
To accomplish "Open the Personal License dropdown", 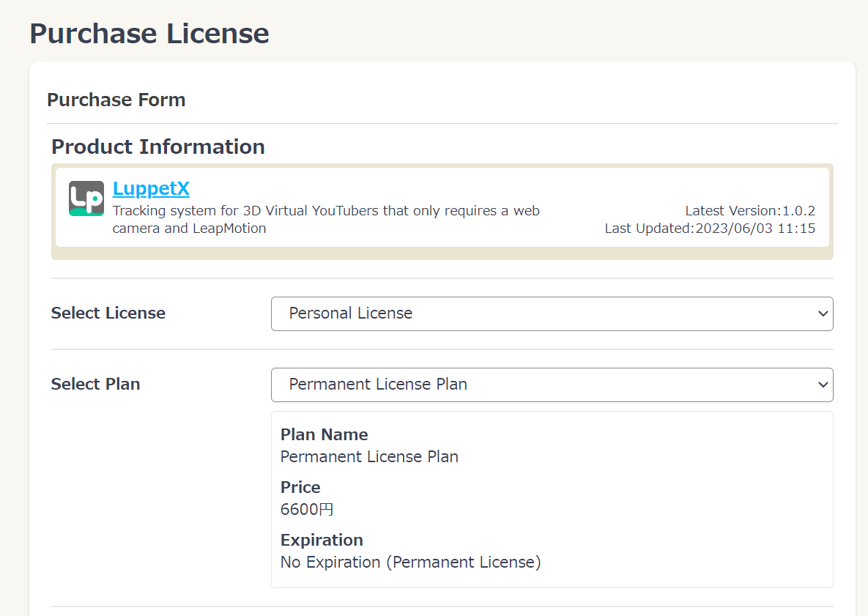I will click(551, 313).
